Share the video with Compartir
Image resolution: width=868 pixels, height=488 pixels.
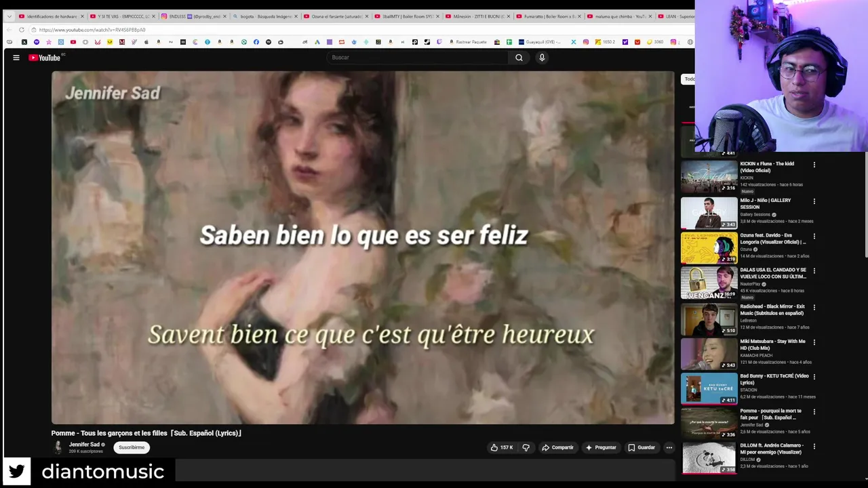pyautogui.click(x=557, y=447)
